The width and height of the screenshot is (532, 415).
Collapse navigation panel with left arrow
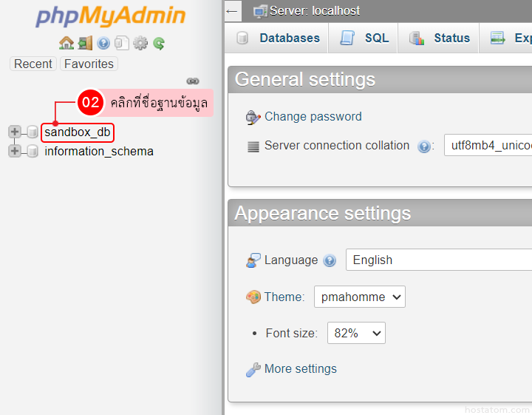pos(232,10)
